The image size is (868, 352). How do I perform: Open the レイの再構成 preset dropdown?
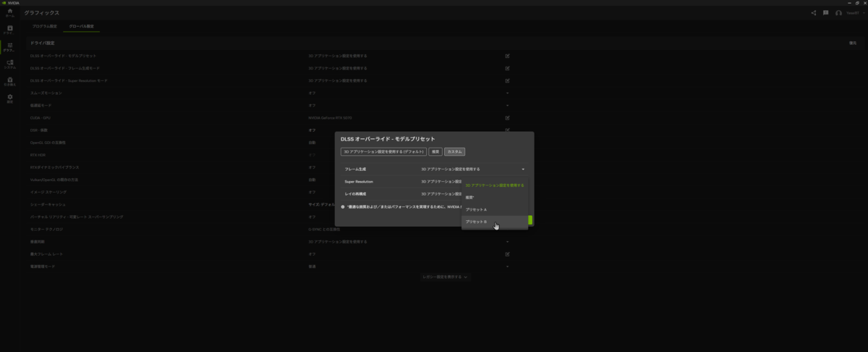[x=441, y=193]
